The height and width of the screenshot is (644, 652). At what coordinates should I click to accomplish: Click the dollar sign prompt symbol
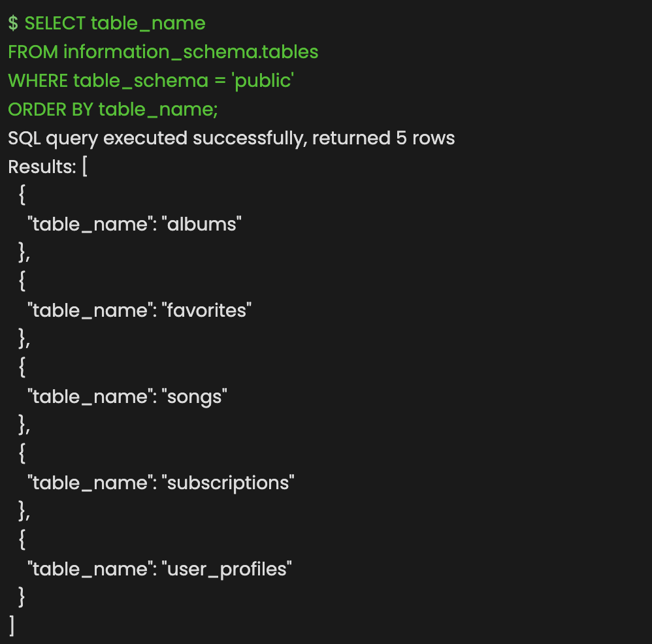click(x=13, y=24)
